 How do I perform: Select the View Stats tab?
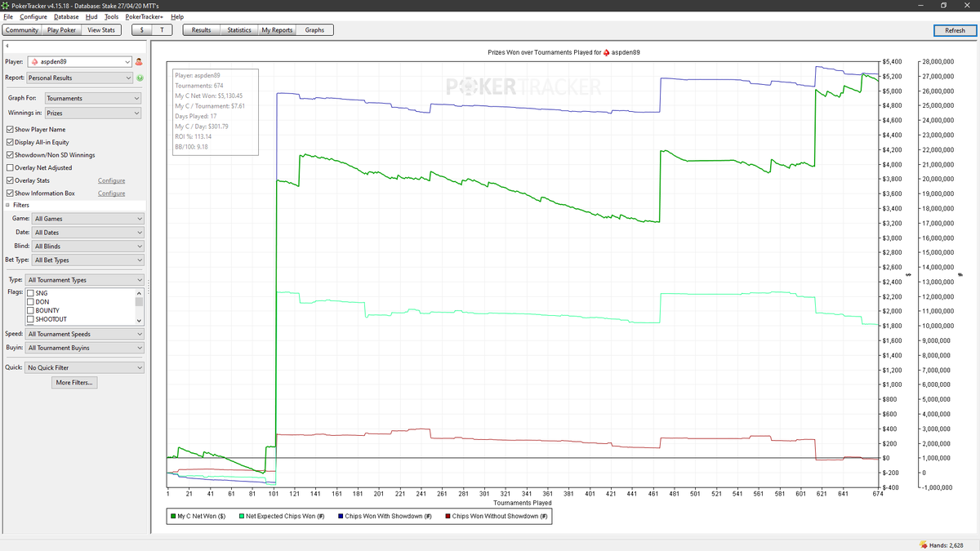(x=101, y=30)
